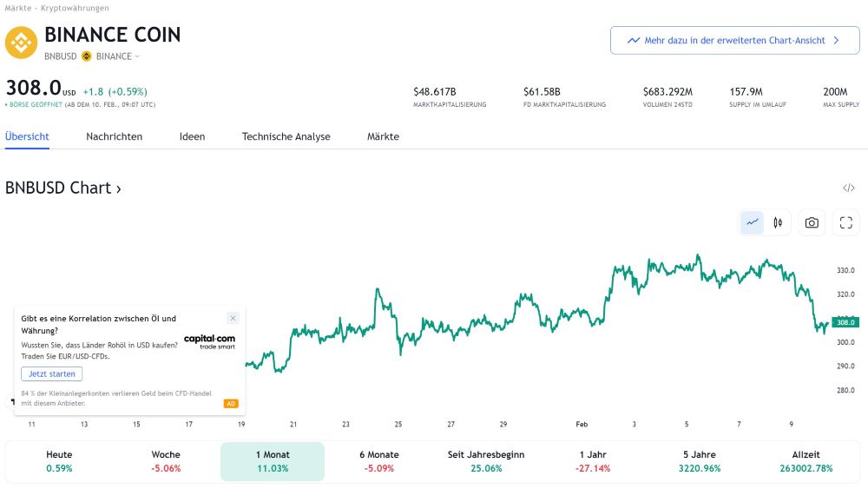Click the 157.9M circulating supply value
The image size is (868, 489).
(x=746, y=91)
